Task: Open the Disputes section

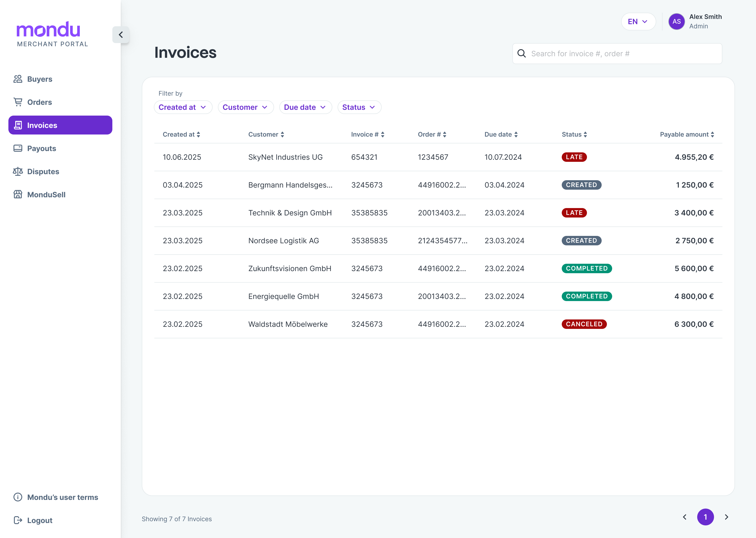Action: [43, 172]
